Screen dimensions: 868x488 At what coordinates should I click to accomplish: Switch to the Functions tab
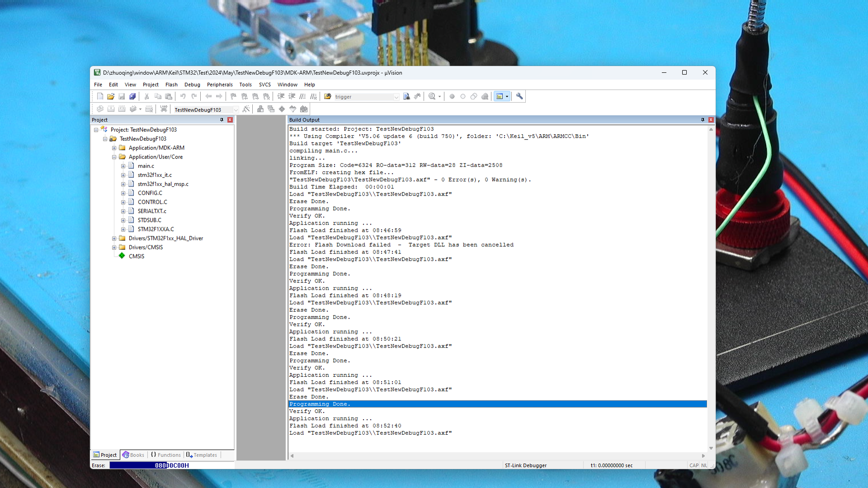165,455
